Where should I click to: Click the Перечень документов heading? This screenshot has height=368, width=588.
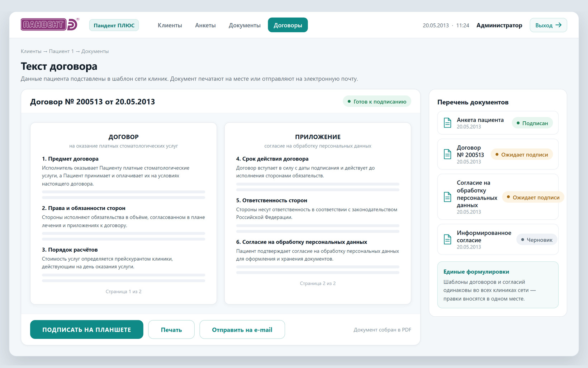473,102
